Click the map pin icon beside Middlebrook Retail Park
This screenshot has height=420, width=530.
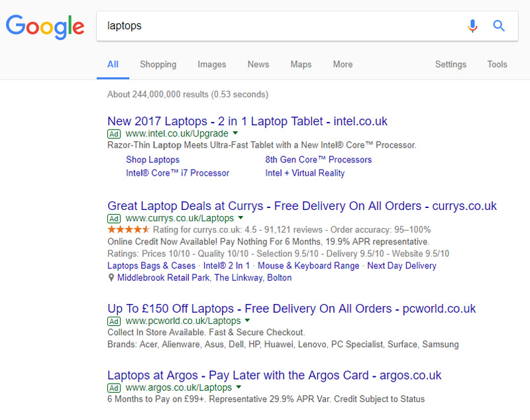[x=111, y=278]
